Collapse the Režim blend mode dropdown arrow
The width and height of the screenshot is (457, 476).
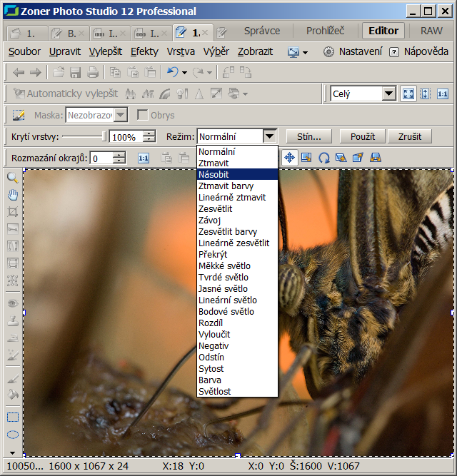pyautogui.click(x=269, y=136)
